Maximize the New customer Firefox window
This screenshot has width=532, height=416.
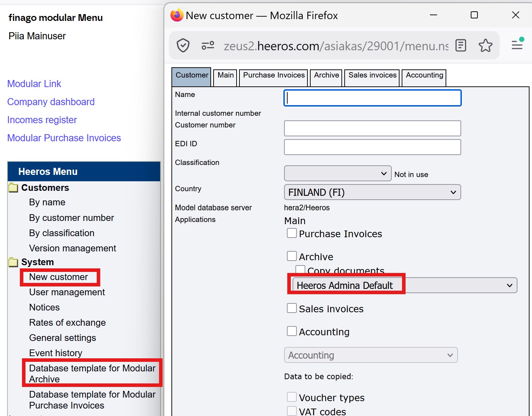pos(474,15)
